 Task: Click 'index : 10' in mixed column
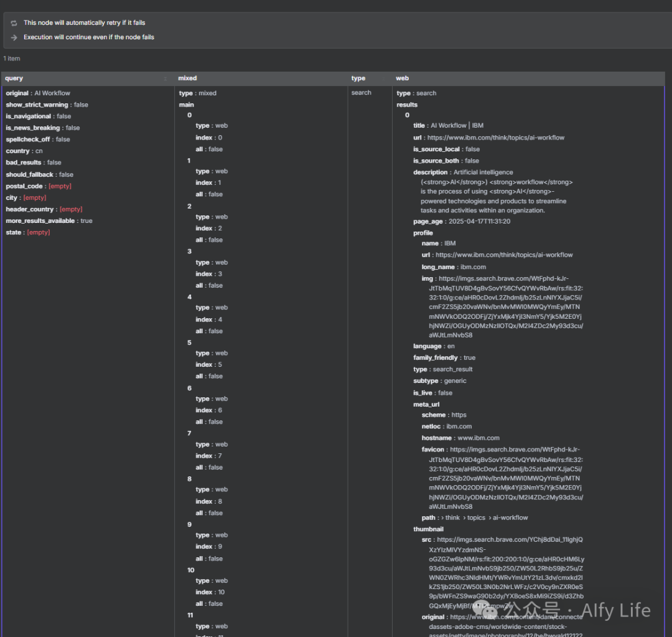210,592
